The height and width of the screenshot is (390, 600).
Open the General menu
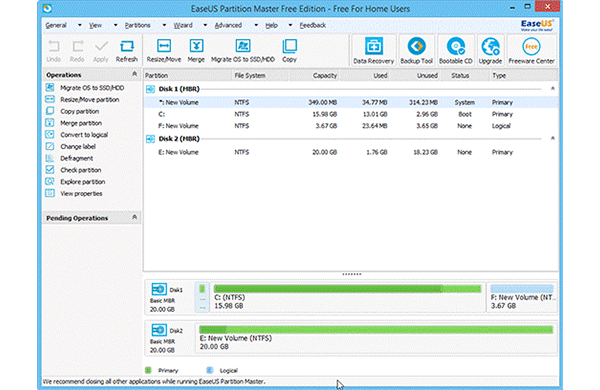[x=56, y=25]
